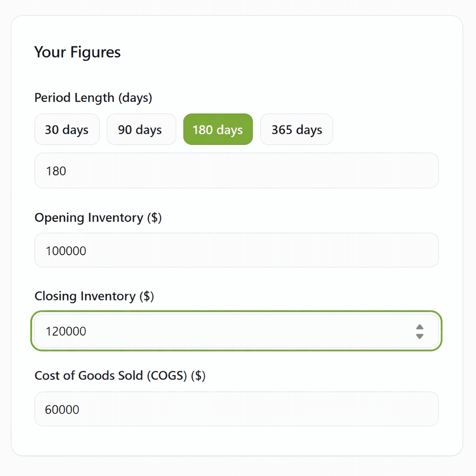Click the Closing Inventory number spinner control
Screen dimensions: 476x476
[420, 331]
